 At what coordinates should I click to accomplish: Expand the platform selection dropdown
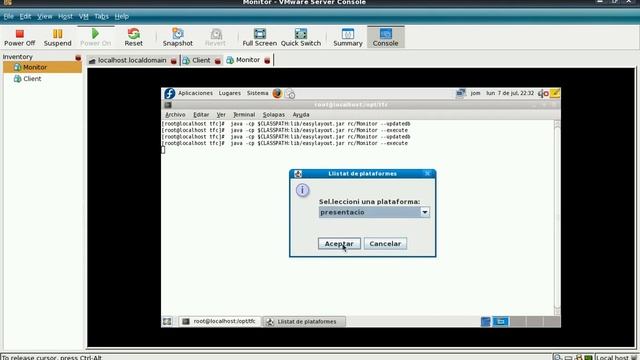click(424, 212)
